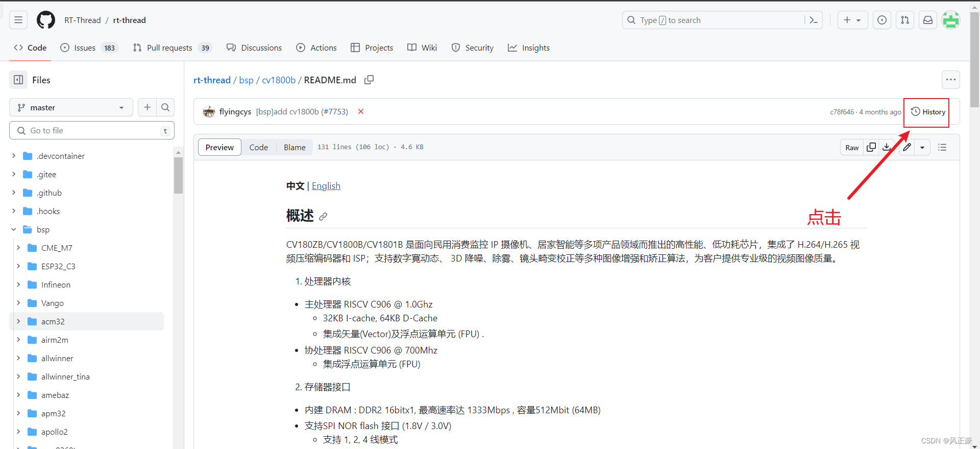Edit this file with the pencil icon
Image resolution: width=980 pixels, height=449 pixels.
pyautogui.click(x=907, y=147)
